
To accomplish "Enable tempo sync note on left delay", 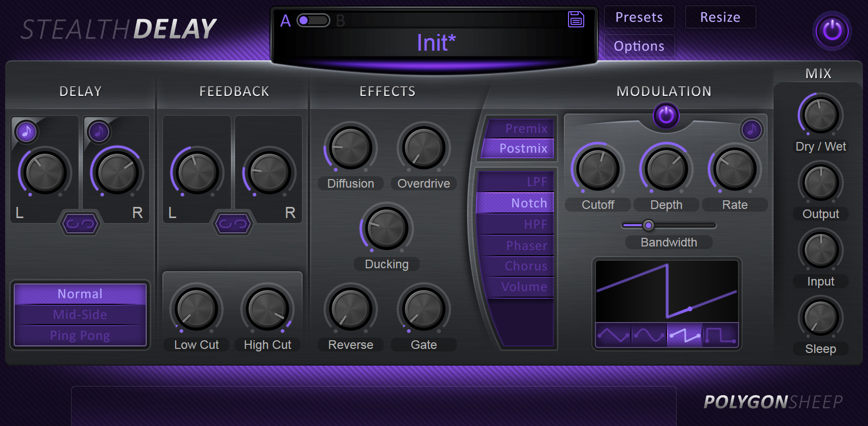I will pyautogui.click(x=26, y=132).
